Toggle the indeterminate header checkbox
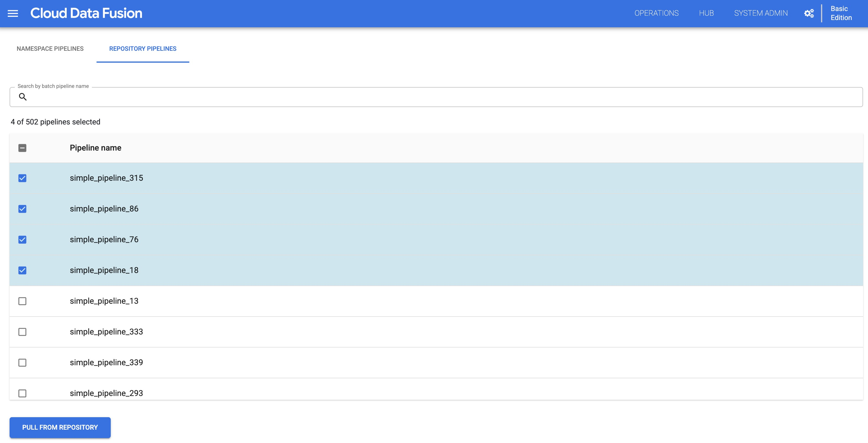868x443 pixels. (22, 147)
